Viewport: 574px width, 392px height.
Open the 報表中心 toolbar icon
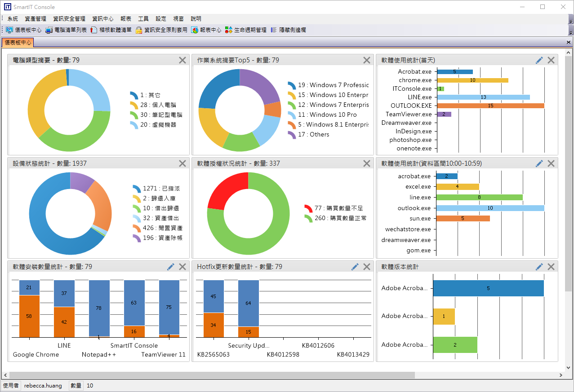click(x=205, y=30)
